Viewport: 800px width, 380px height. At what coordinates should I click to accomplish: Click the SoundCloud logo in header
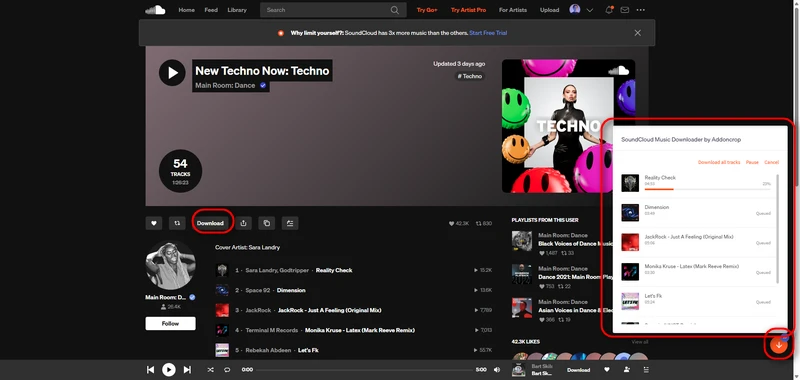(x=155, y=10)
